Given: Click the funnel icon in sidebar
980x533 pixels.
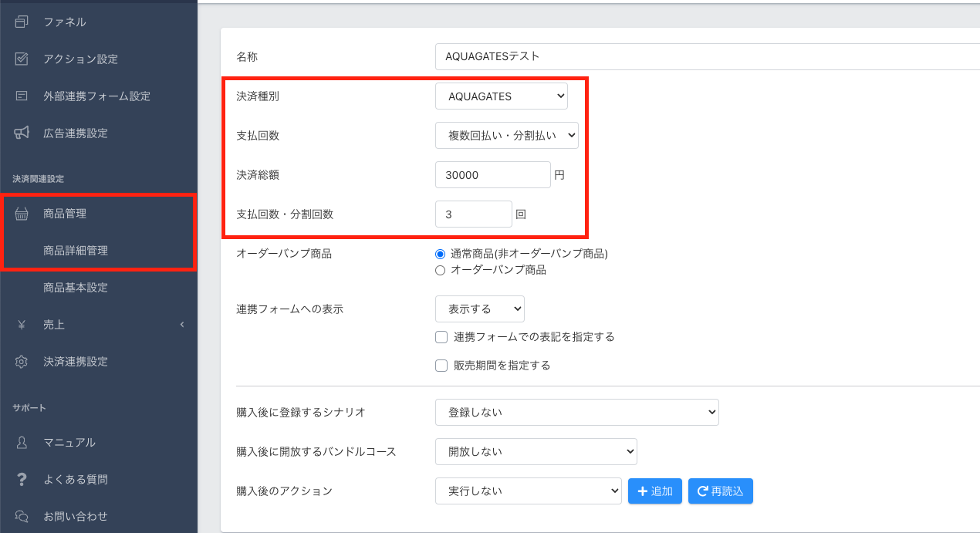Looking at the screenshot, I should 22,22.
